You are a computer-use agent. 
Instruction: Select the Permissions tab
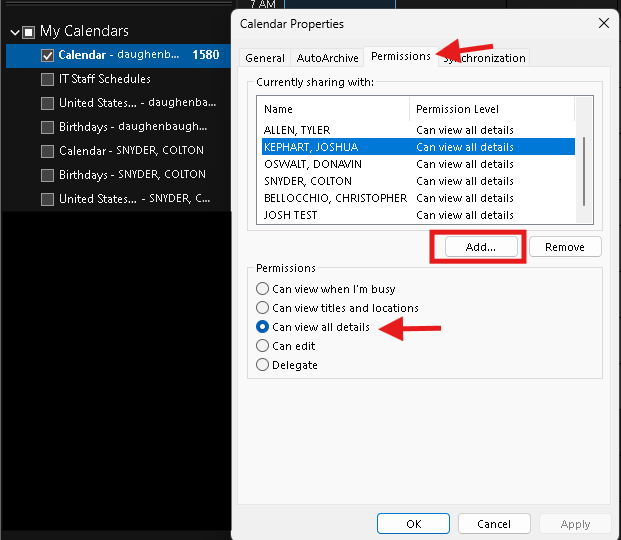(x=400, y=56)
